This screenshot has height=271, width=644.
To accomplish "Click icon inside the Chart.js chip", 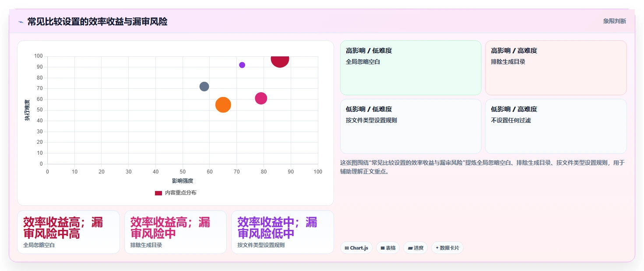I will pyautogui.click(x=347, y=248).
